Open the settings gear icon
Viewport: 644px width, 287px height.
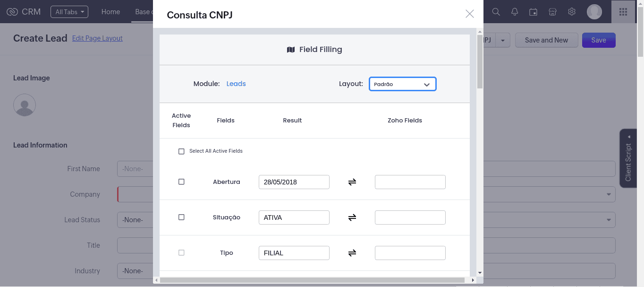[x=572, y=12]
